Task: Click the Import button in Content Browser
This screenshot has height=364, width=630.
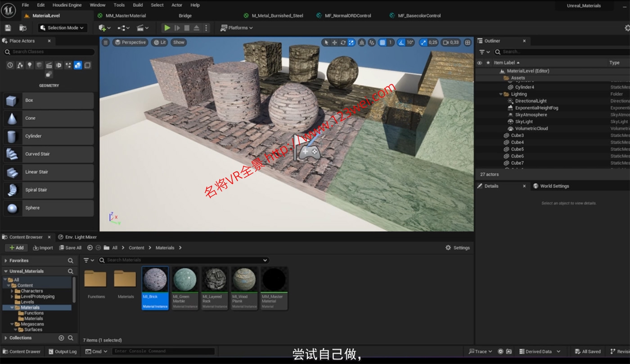Action: point(43,247)
